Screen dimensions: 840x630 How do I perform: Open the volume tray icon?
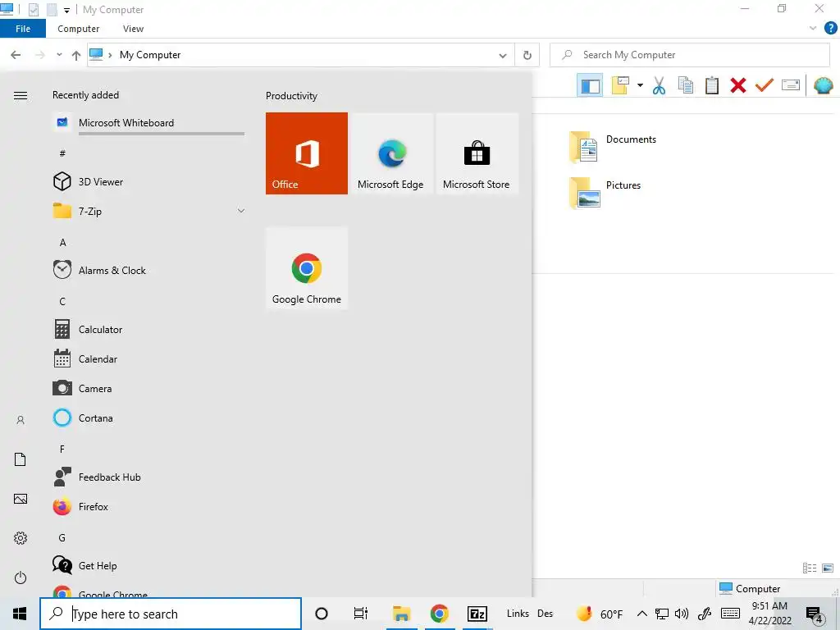(682, 614)
